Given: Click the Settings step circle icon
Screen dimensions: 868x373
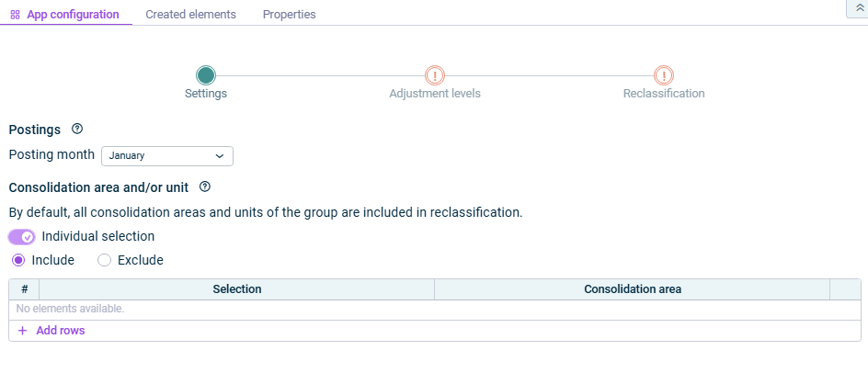Looking at the screenshot, I should (x=206, y=75).
